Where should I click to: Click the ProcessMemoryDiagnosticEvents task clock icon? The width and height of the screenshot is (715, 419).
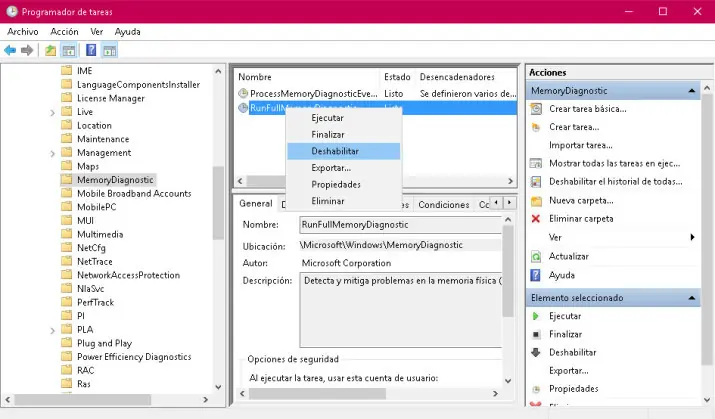point(243,93)
